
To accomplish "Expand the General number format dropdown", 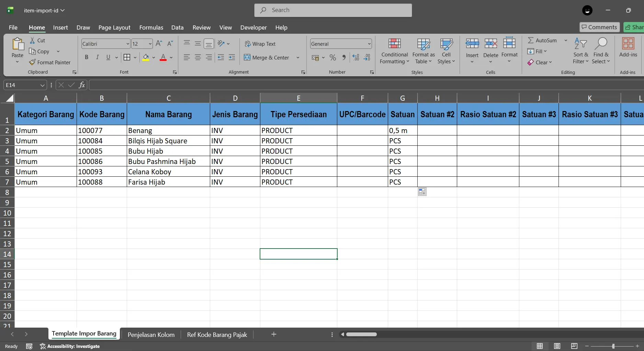I will [369, 44].
